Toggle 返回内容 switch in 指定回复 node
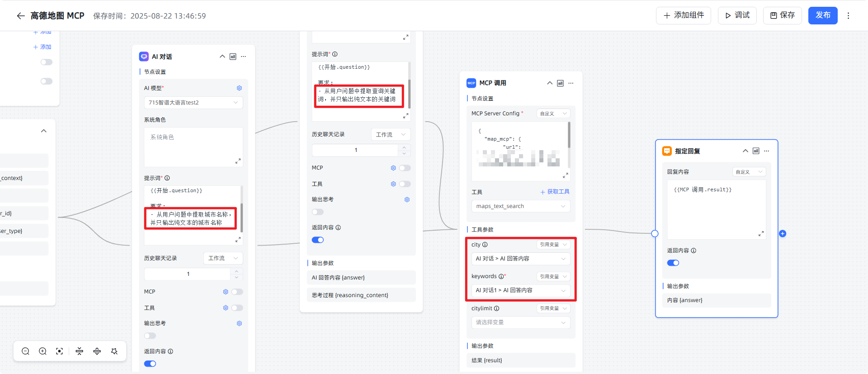 point(673,263)
